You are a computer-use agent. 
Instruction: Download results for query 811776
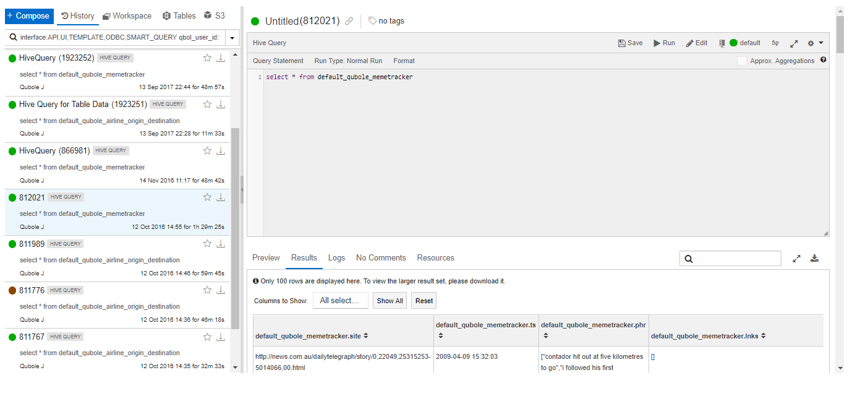click(x=221, y=290)
